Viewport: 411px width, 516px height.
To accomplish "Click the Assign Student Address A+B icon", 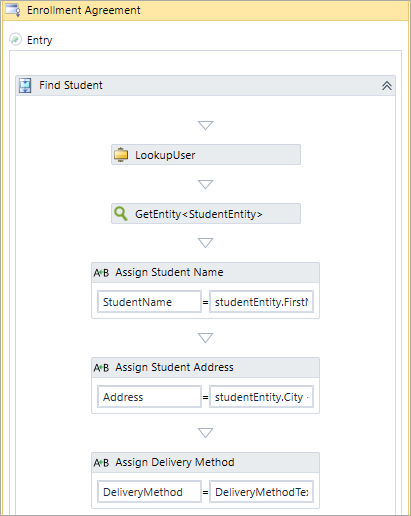I will (101, 368).
